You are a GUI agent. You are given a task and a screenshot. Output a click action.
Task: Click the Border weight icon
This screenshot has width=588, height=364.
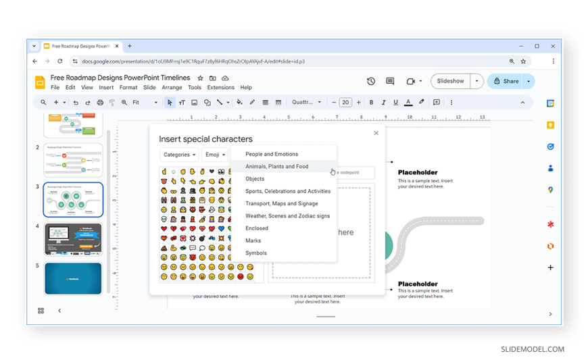click(265, 103)
